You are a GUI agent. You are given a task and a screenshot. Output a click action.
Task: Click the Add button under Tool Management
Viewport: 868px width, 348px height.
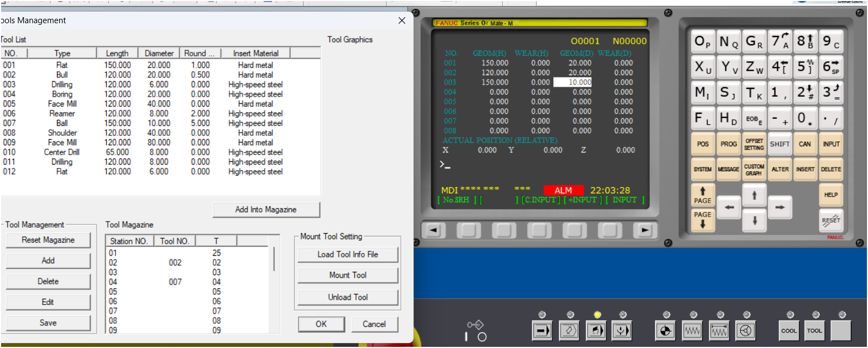click(x=48, y=261)
